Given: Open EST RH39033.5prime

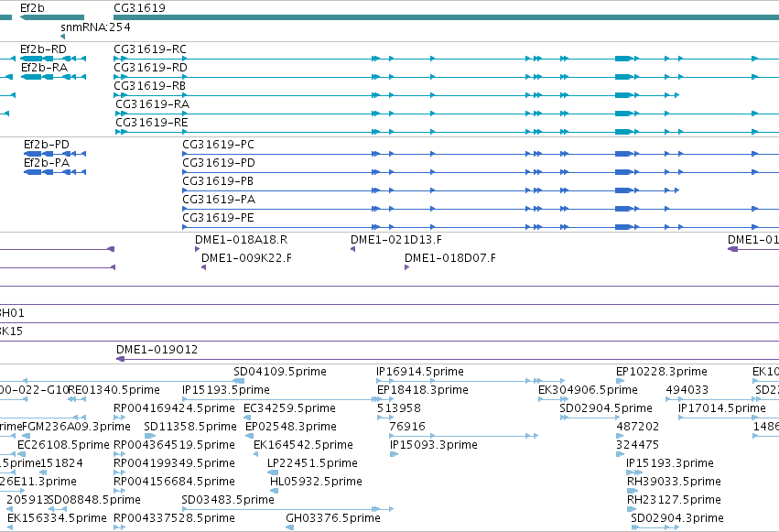Looking at the screenshot, I should (x=674, y=482).
